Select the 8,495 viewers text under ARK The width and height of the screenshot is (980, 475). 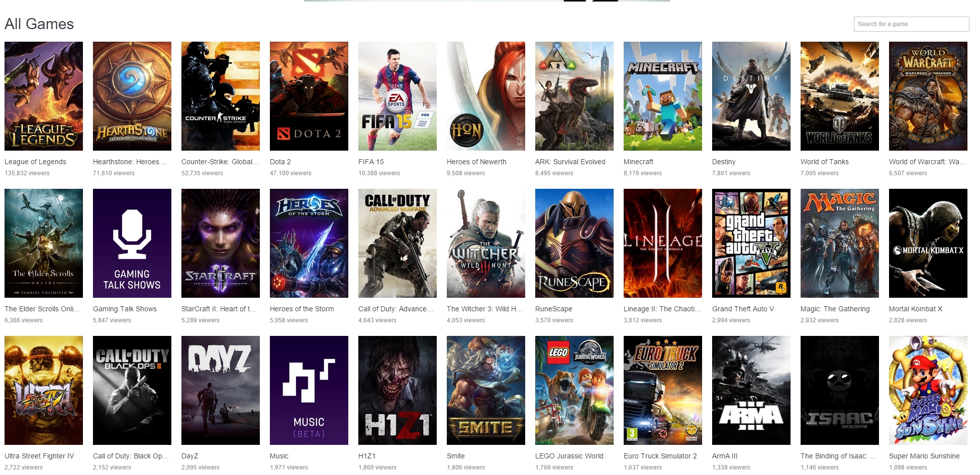tap(554, 173)
